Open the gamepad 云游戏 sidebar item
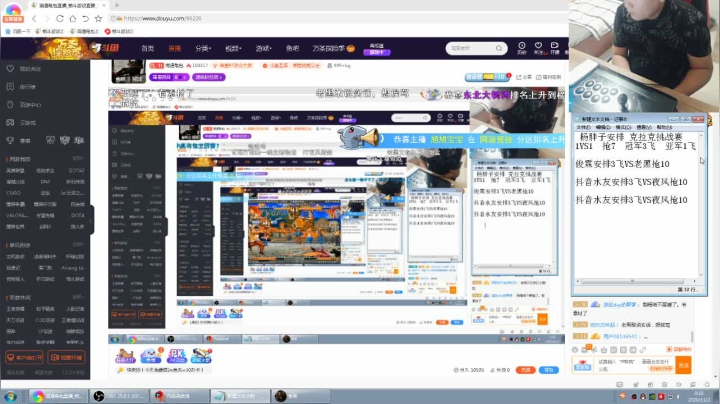This screenshot has width=720, height=404. (x=22, y=123)
